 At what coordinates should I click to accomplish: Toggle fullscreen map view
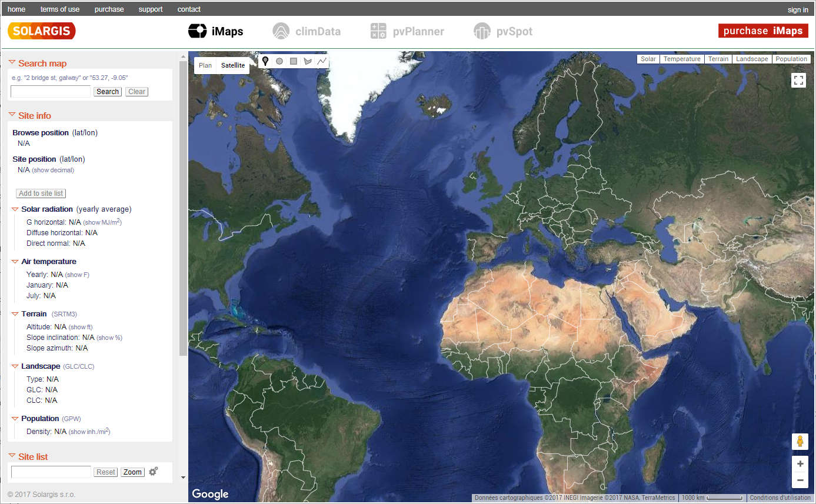pyautogui.click(x=798, y=81)
